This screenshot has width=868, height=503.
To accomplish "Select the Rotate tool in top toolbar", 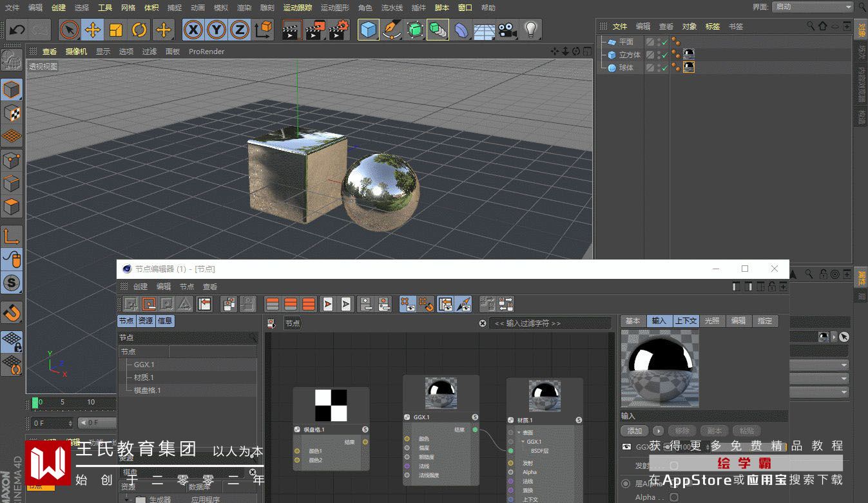I will (x=139, y=30).
